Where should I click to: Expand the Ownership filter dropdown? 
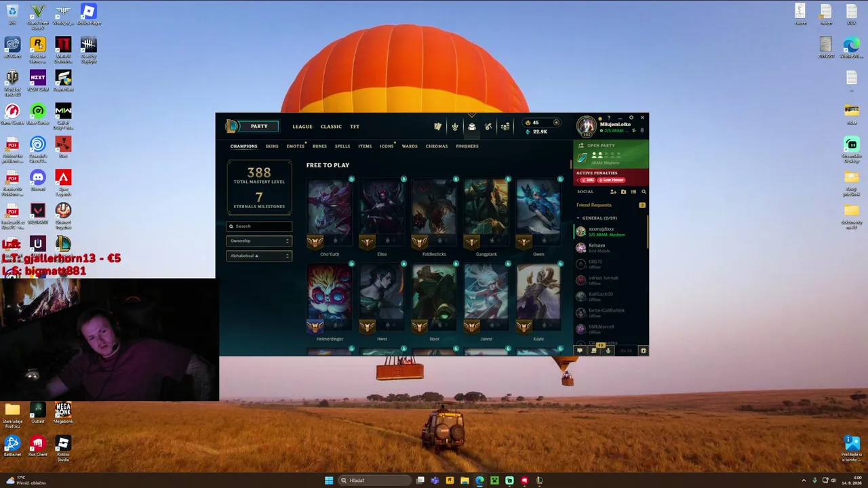[x=259, y=241]
